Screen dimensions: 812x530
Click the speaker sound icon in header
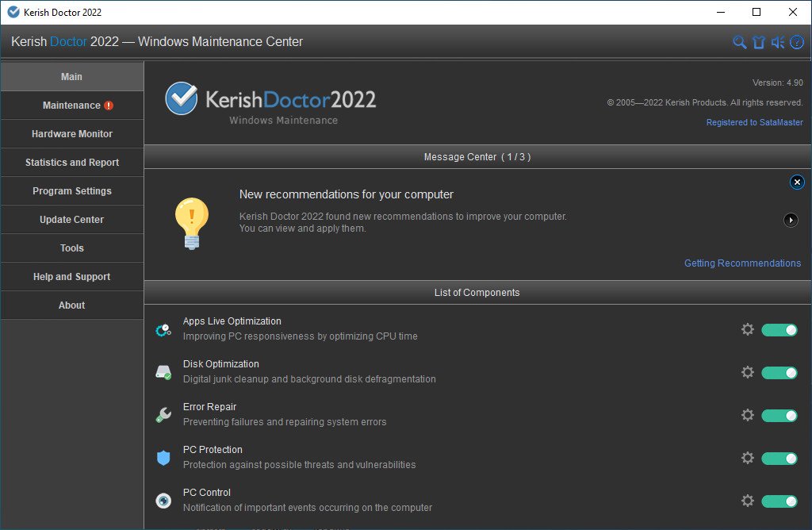pos(778,42)
